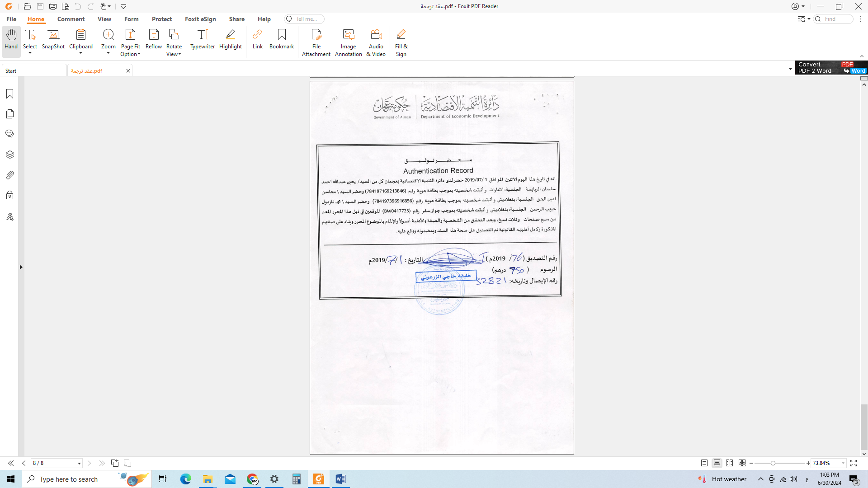The image size is (868, 488).
Task: Select the Typewriter tool
Action: [x=202, y=39]
